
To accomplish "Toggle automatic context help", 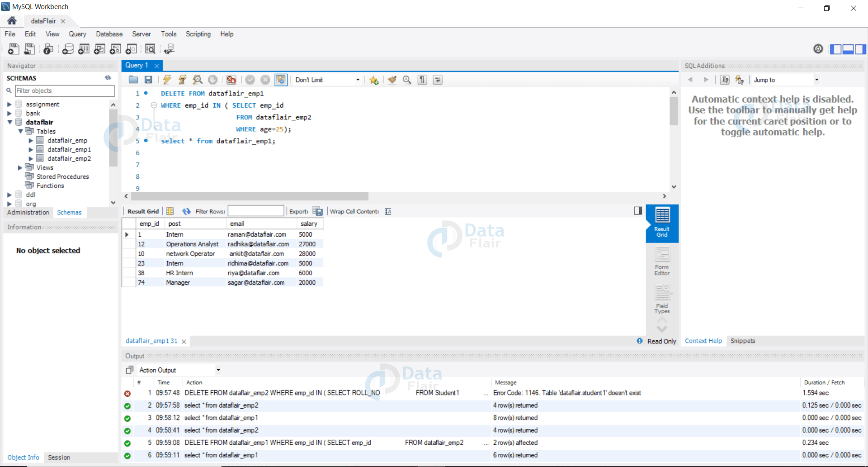I will click(740, 80).
